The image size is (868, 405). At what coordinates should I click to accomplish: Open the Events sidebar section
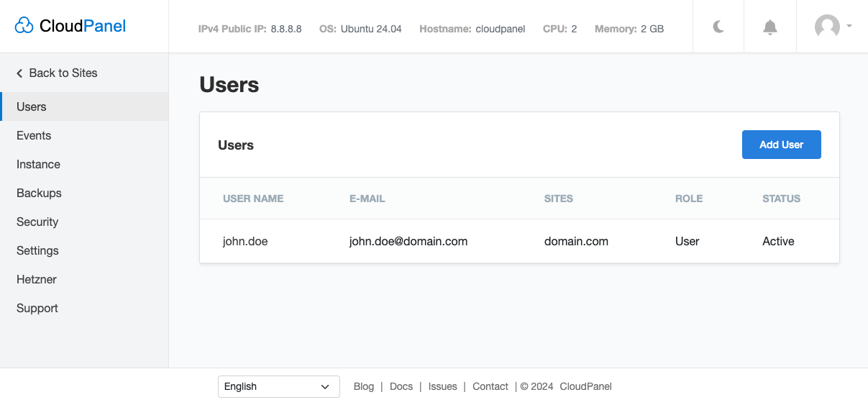click(x=34, y=135)
